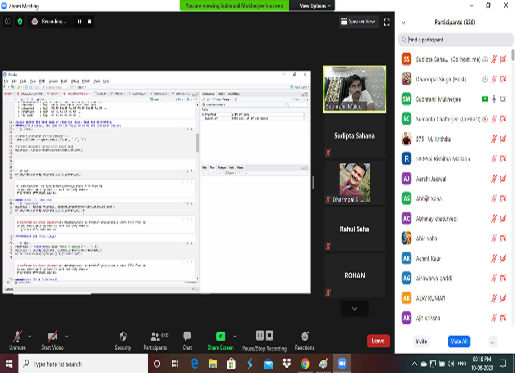Click the red Leave button
The image size is (515, 373).
click(378, 341)
